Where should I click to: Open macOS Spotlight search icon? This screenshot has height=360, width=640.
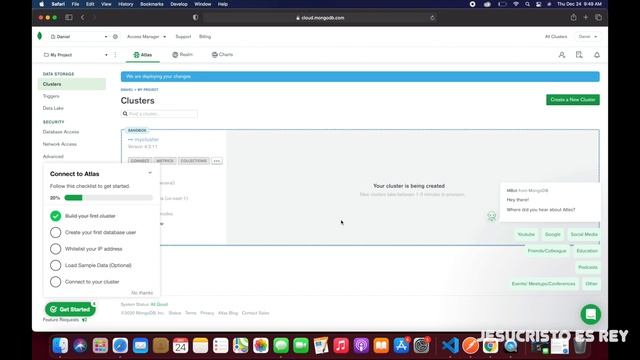coord(527,4)
